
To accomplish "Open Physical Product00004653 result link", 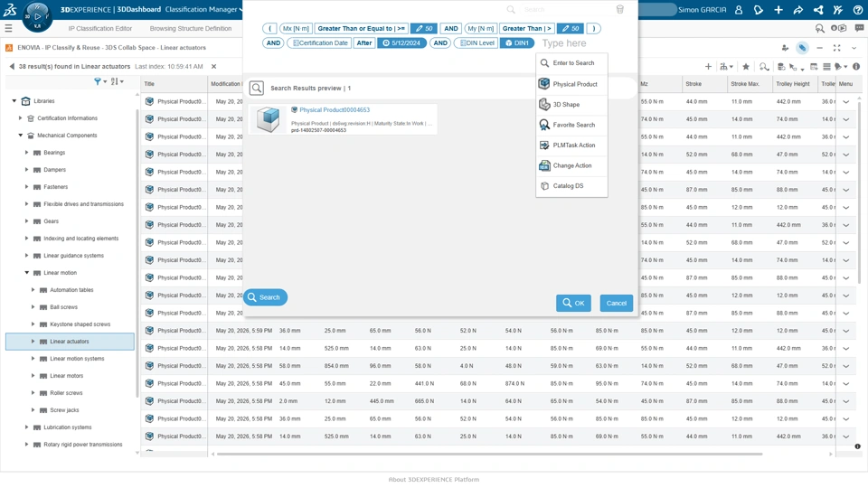I will (335, 110).
